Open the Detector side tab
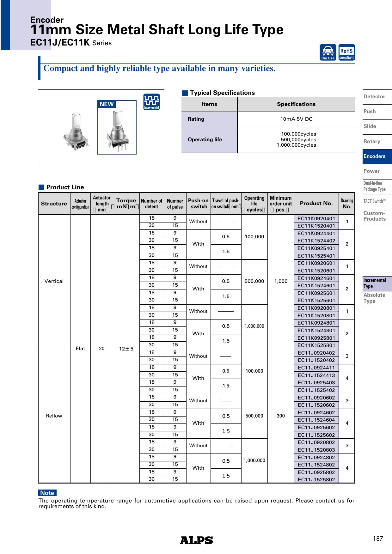The height and width of the screenshot is (554, 392). (374, 97)
